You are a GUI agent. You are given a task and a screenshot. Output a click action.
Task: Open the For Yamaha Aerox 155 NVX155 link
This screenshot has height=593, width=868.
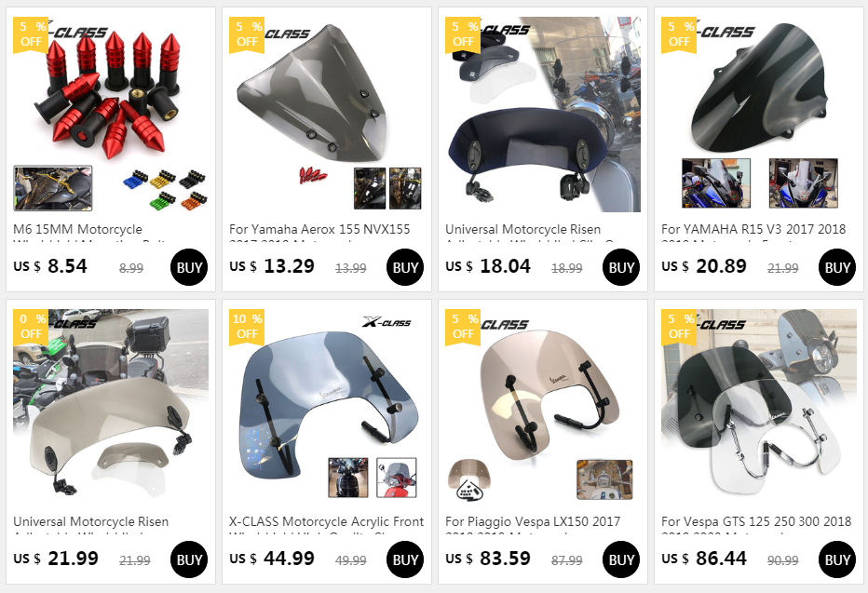(319, 230)
